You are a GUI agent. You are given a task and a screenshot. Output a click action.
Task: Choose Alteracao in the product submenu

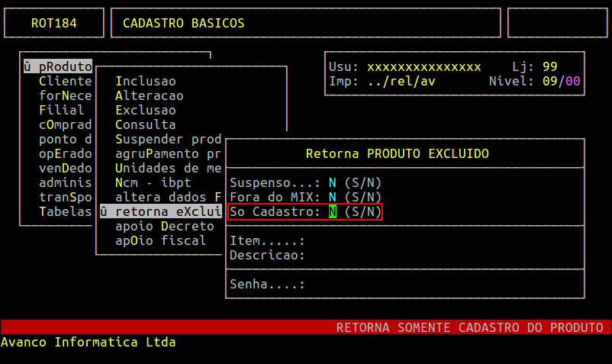150,95
